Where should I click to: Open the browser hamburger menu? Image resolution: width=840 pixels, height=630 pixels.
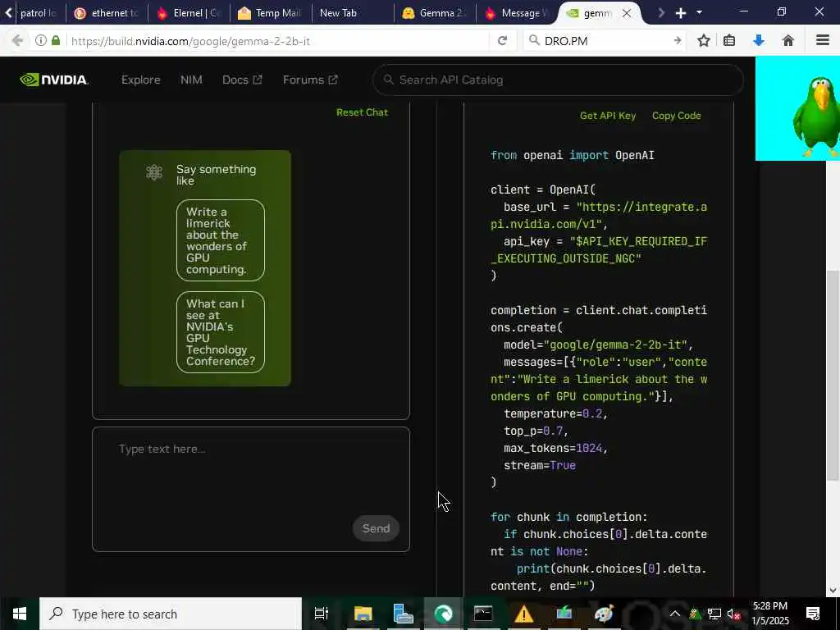(822, 41)
